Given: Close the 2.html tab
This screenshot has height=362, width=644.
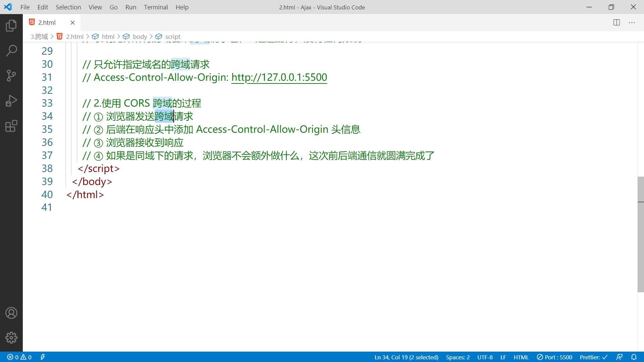Looking at the screenshot, I should (72, 22).
